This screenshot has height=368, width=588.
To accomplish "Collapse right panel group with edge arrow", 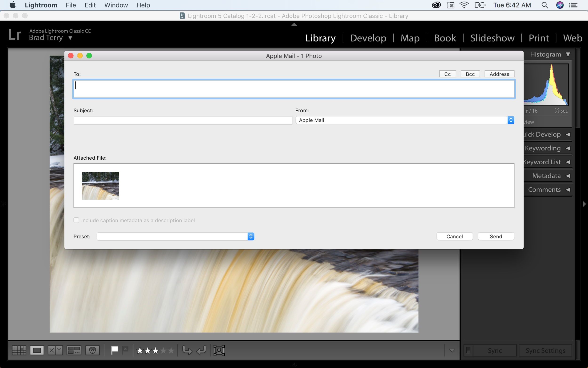I will tap(584, 204).
